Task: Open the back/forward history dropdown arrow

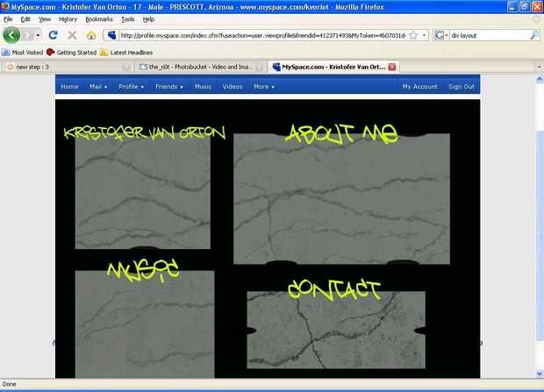Action: pyautogui.click(x=38, y=35)
